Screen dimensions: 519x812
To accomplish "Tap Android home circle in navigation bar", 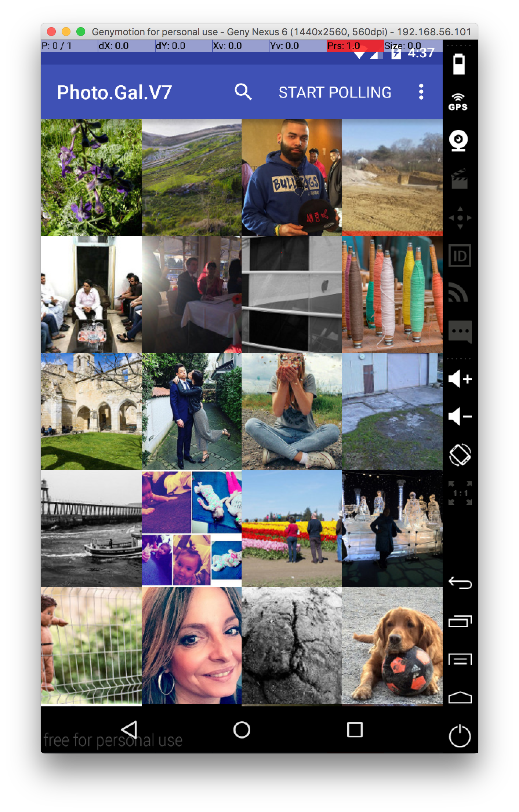I will (x=242, y=729).
